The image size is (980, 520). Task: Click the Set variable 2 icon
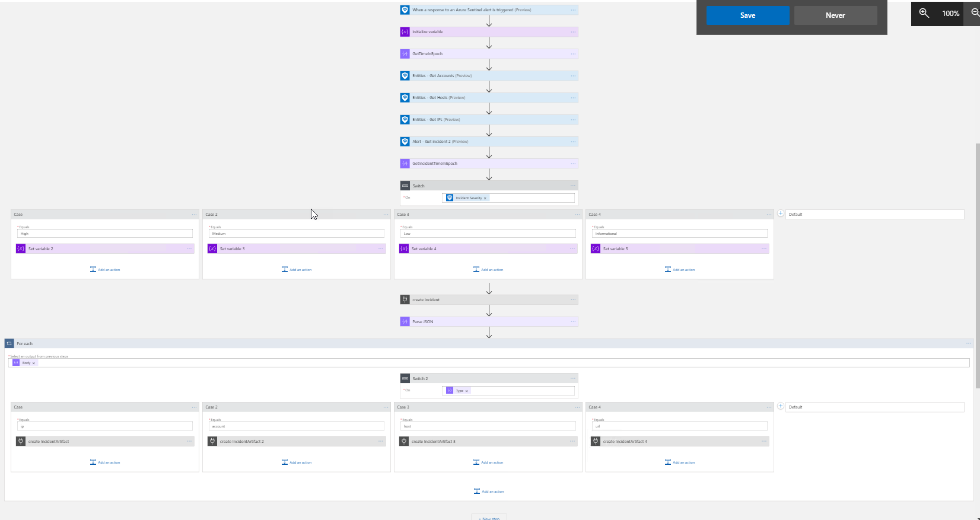coord(21,248)
